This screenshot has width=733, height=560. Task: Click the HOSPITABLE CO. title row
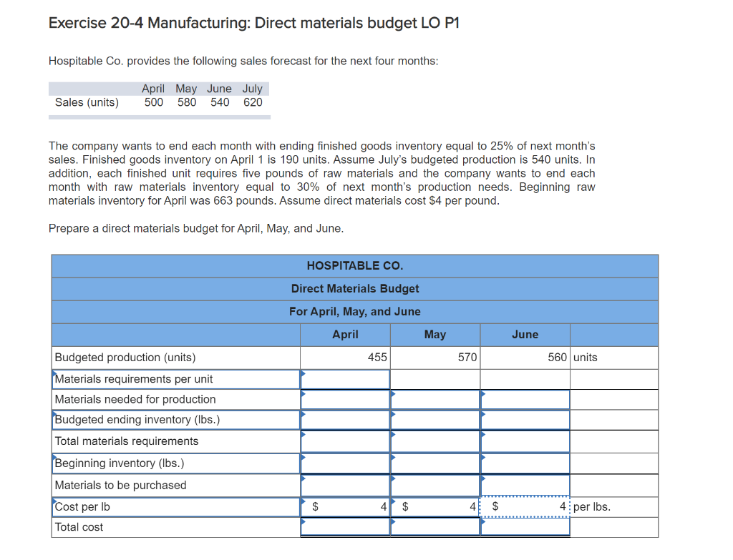pos(354,265)
